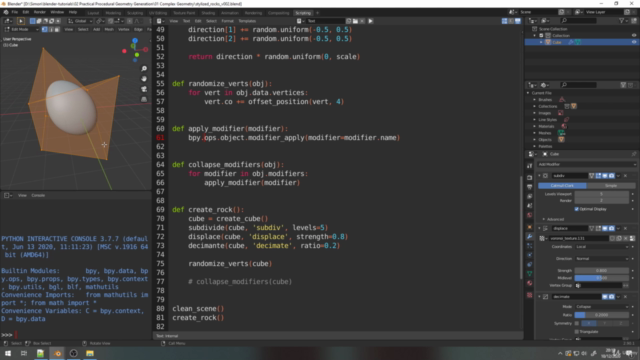Open the View Layer properties tab

[x=529, y=196]
